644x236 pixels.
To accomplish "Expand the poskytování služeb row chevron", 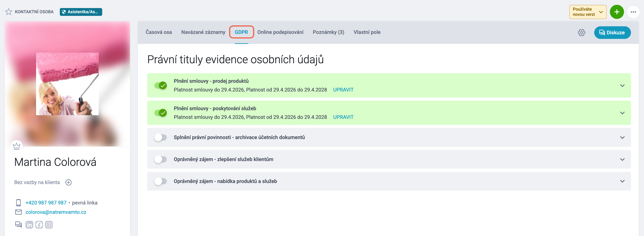I will point(622,113).
